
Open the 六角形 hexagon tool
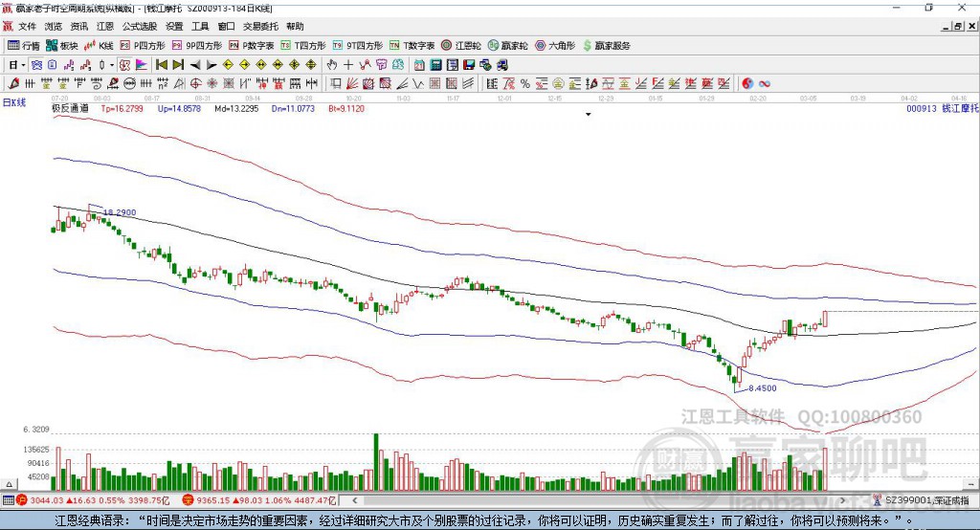point(555,46)
